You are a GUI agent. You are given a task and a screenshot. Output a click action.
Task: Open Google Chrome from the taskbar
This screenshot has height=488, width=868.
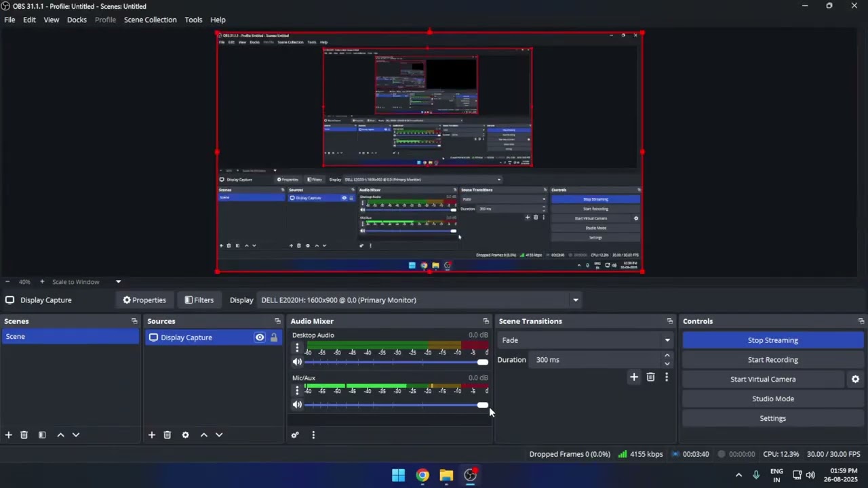point(422,475)
